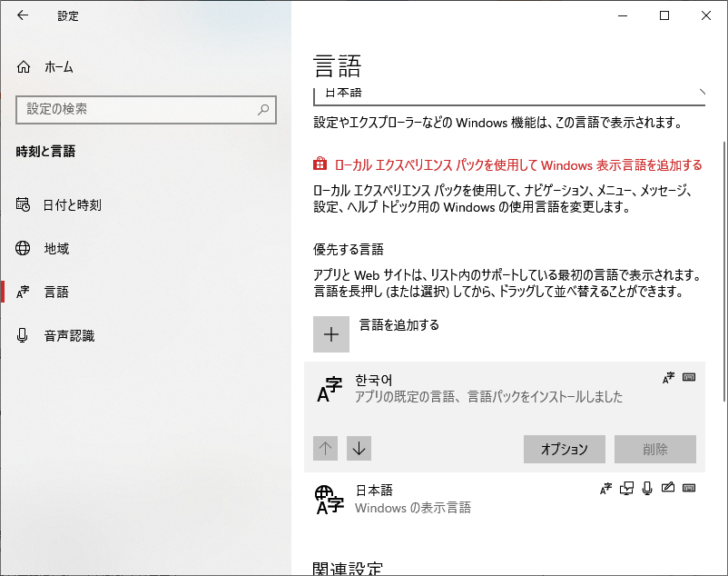The width and height of the screenshot is (728, 576).
Task: Open 地域 globe icon
Action: coord(23,248)
